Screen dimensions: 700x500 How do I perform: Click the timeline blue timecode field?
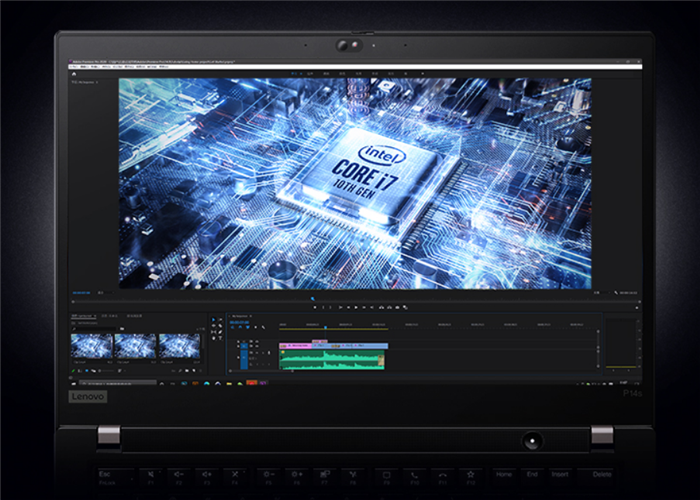click(239, 322)
